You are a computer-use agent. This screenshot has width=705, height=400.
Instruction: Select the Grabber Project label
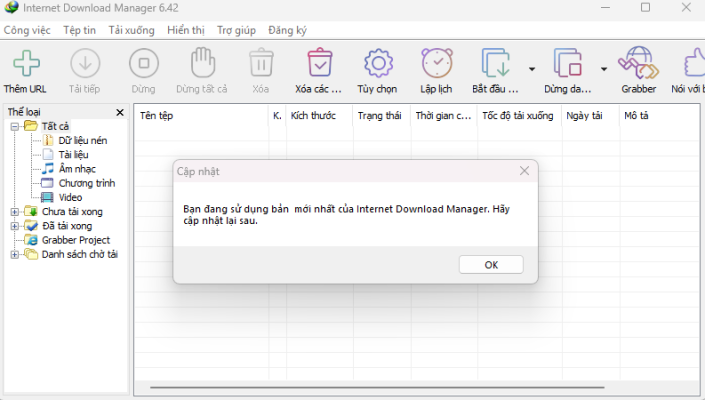76,240
